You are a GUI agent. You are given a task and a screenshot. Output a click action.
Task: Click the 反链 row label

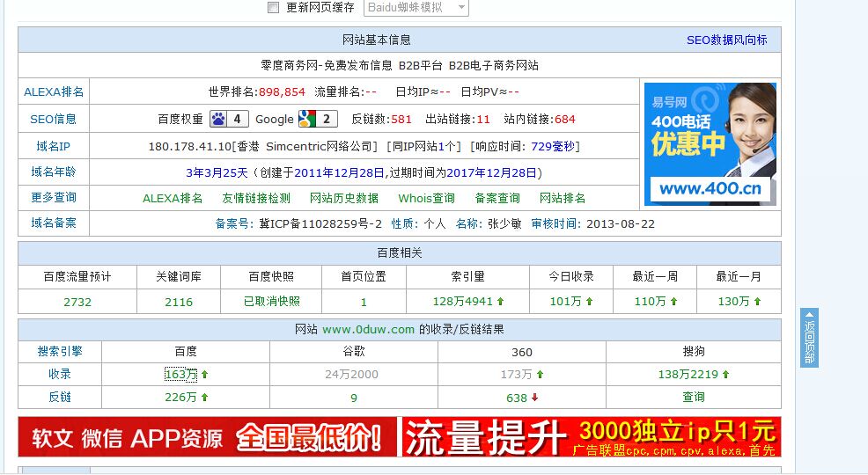(60, 397)
